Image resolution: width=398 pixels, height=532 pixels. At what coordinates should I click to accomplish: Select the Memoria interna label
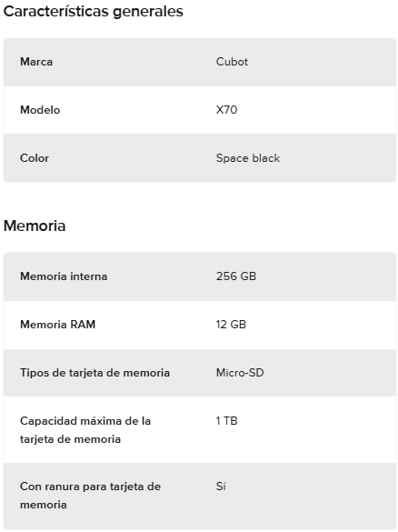coord(64,276)
